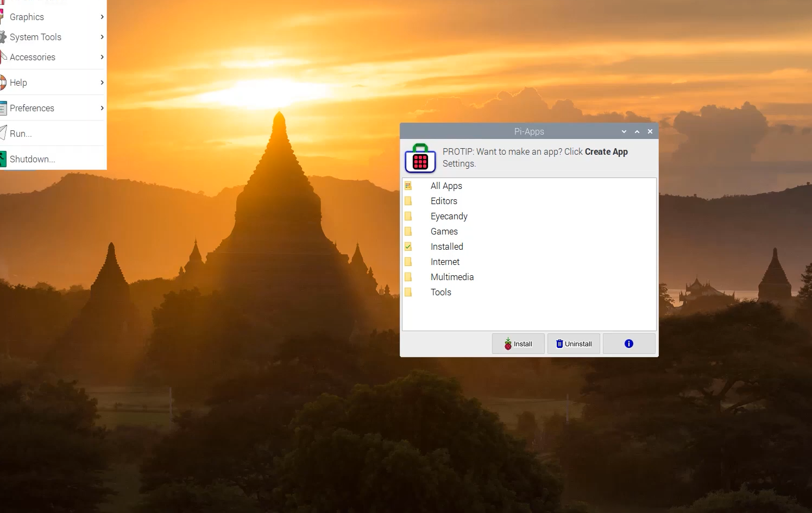Click the down chevron on the Pi-Apps title bar
812x513 pixels.
coord(624,131)
